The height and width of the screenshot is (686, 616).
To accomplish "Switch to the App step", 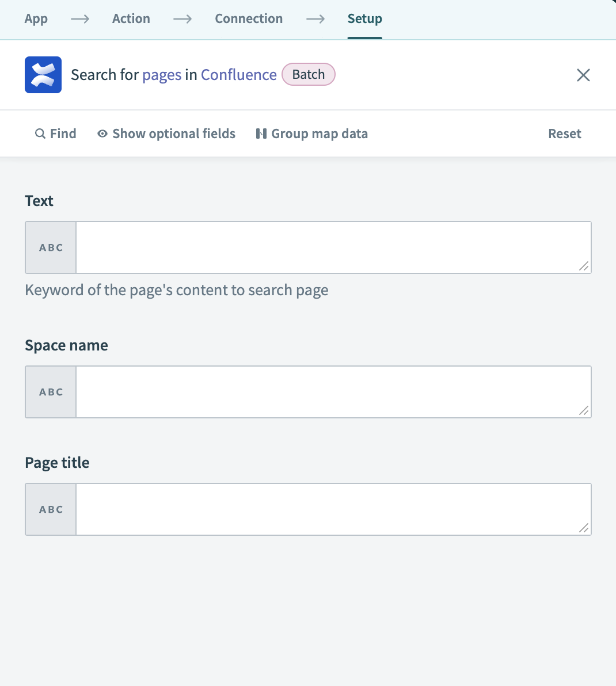I will pos(36,18).
